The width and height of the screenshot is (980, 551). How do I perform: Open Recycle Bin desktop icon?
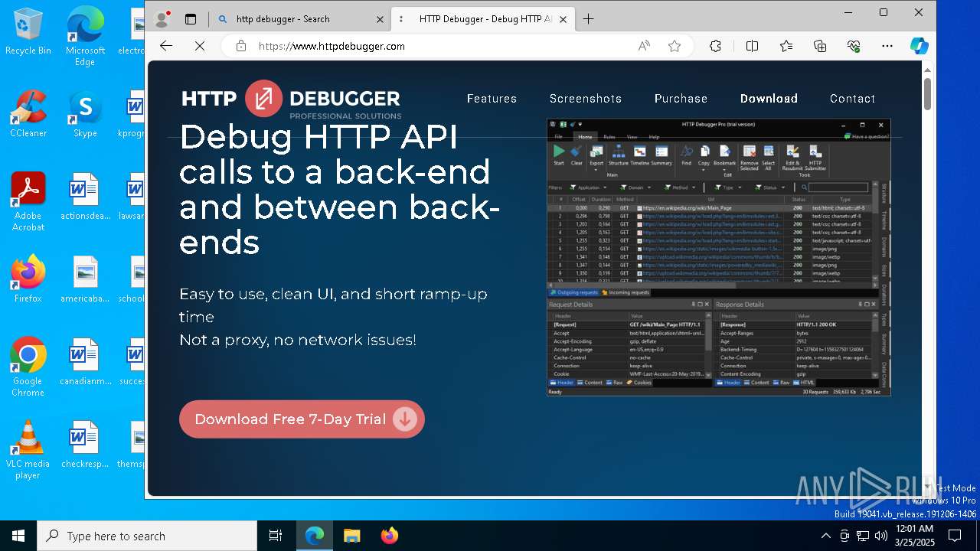[28, 31]
